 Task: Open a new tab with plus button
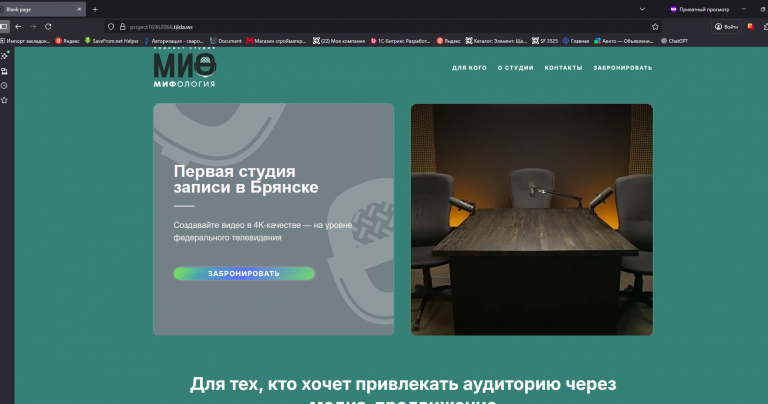coord(95,9)
